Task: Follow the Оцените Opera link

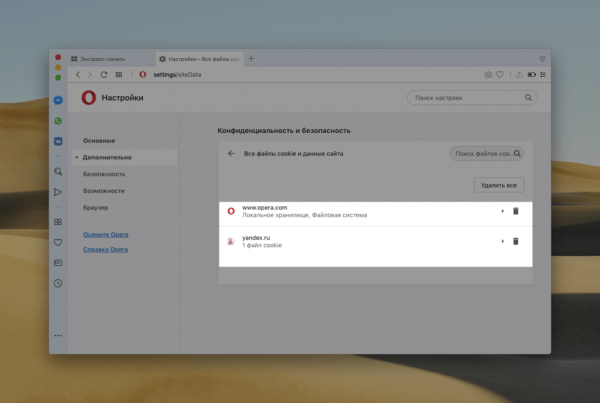Action: tap(106, 235)
